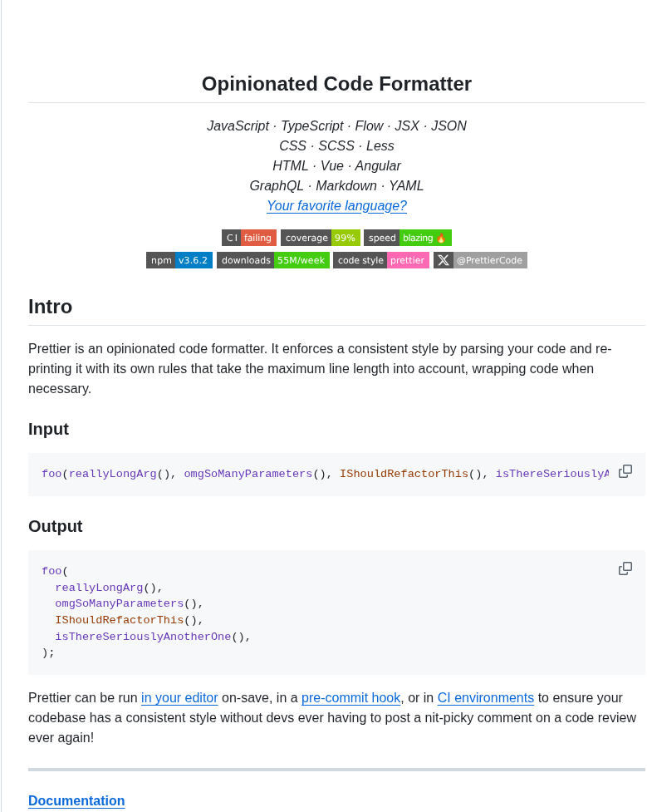Click the speed blazing badge
The width and height of the screenshot is (647, 812).
click(x=407, y=238)
